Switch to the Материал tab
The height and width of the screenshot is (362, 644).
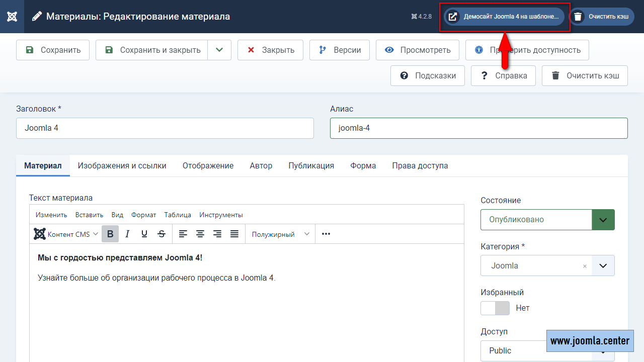tap(43, 165)
